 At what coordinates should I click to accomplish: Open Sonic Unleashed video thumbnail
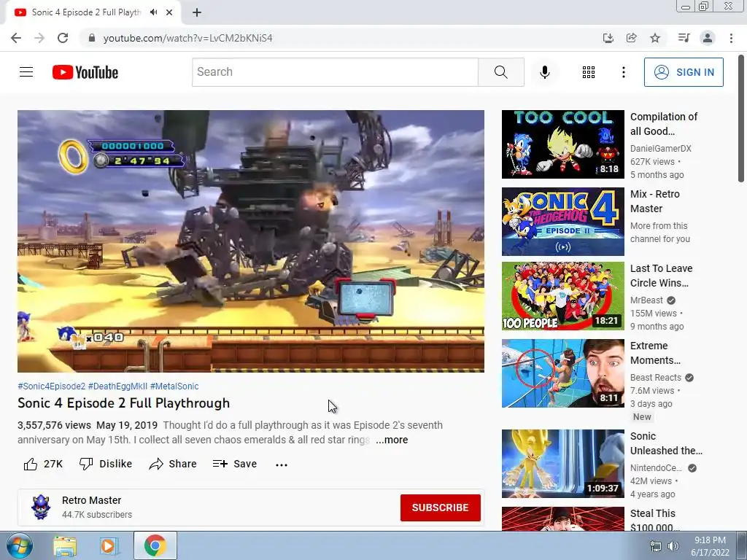[x=562, y=464]
